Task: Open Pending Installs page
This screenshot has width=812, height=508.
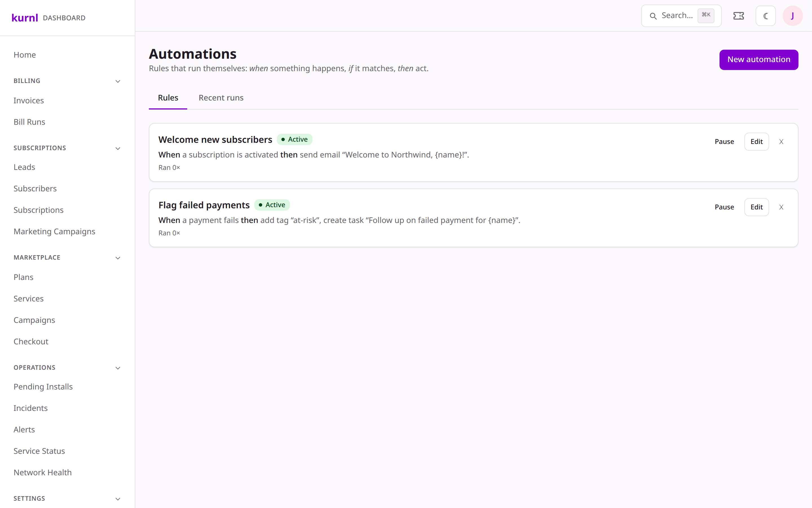Action: [x=43, y=387]
